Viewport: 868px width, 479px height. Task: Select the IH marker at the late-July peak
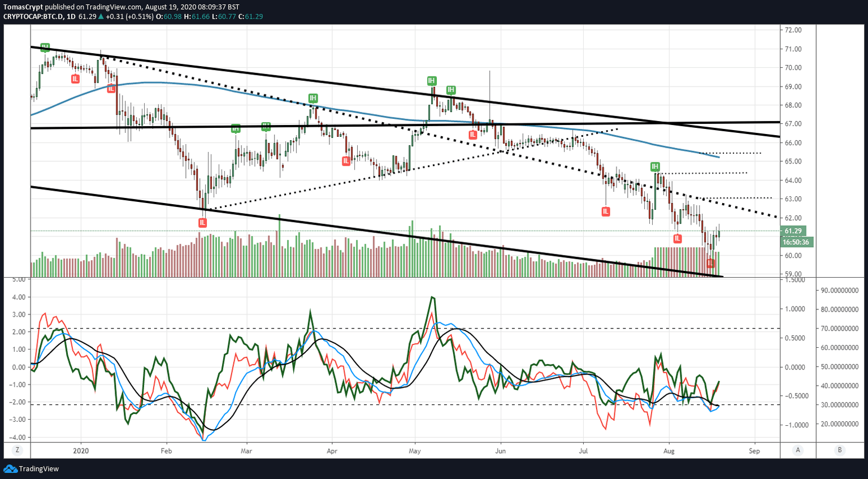[x=654, y=166]
